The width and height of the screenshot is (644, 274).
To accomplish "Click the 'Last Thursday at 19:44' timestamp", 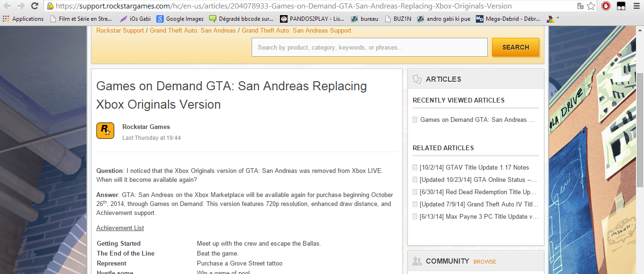I will (x=152, y=138).
